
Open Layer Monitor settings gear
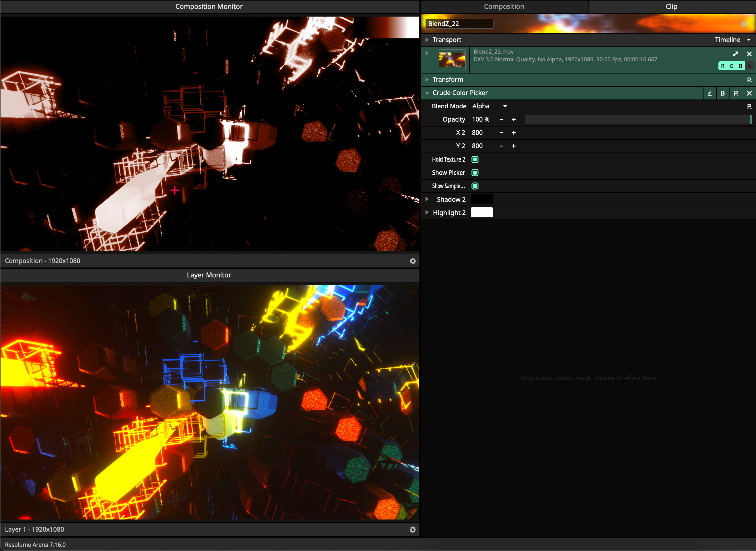[x=413, y=529]
